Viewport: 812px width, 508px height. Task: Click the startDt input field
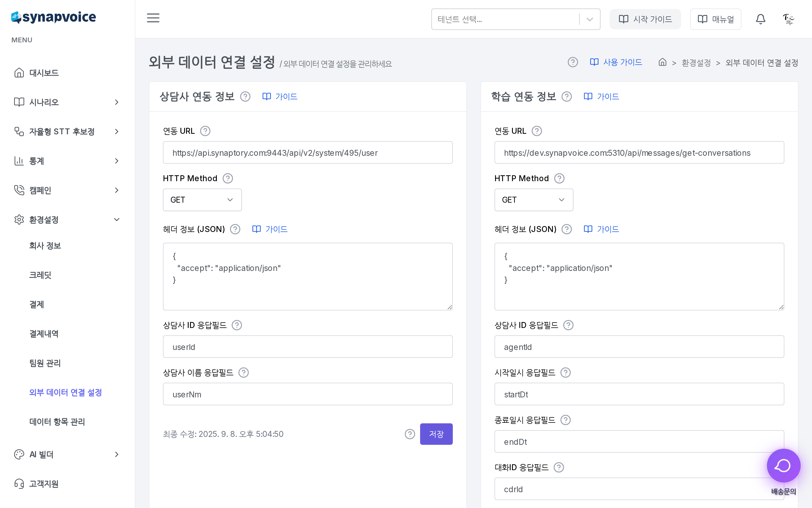click(x=639, y=394)
